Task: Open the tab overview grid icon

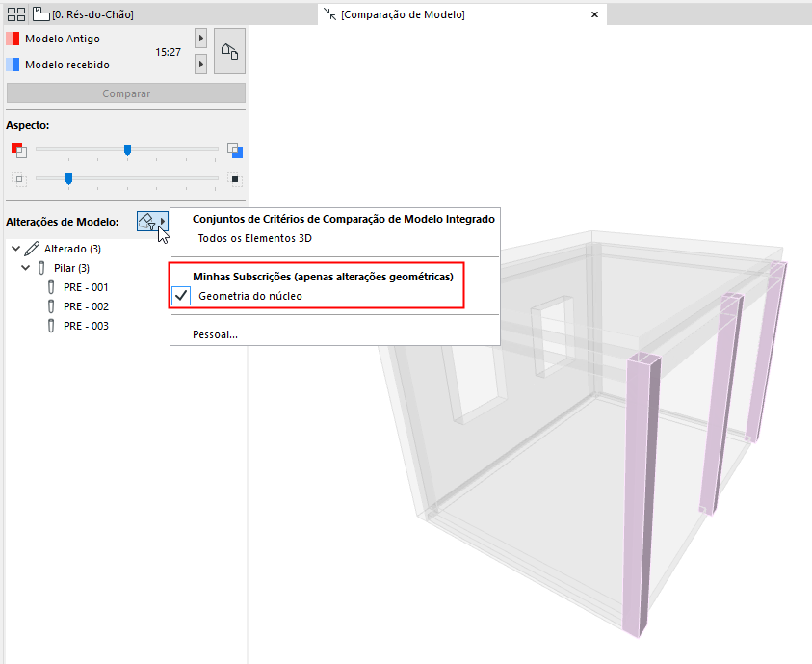Action: pyautogui.click(x=16, y=14)
